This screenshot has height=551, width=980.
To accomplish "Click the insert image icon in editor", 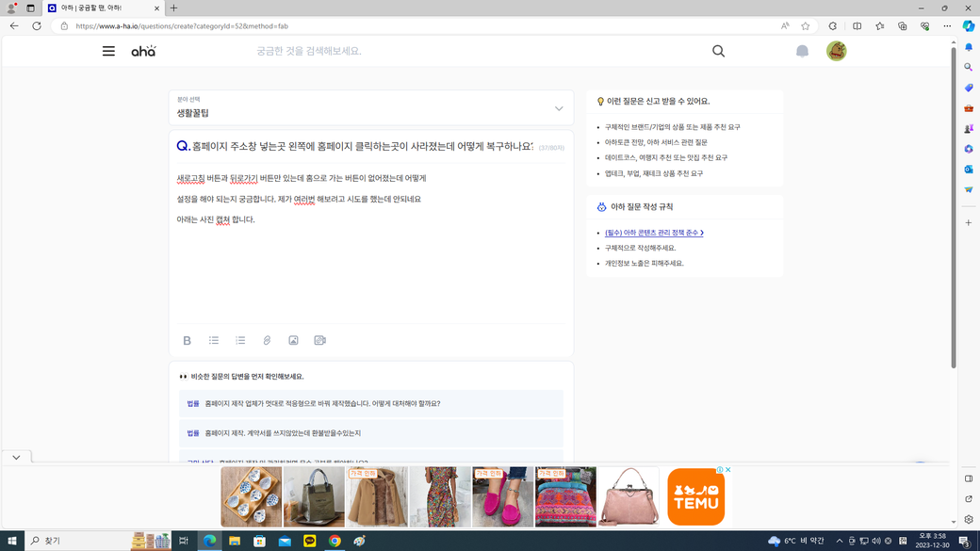I will (293, 341).
